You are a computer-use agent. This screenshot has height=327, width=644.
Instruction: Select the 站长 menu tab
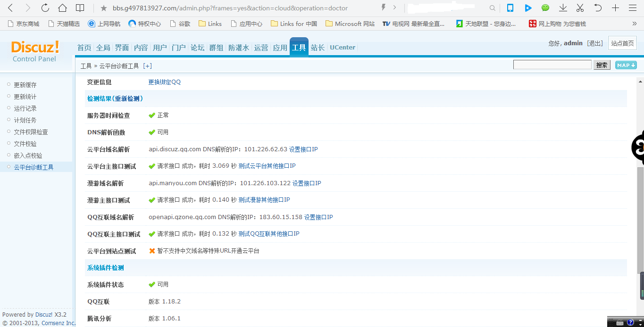318,48
